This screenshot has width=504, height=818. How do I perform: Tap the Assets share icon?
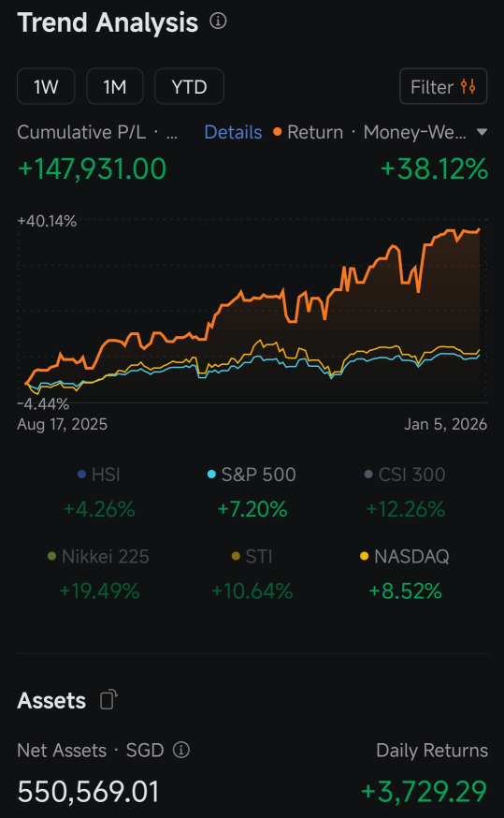108,699
